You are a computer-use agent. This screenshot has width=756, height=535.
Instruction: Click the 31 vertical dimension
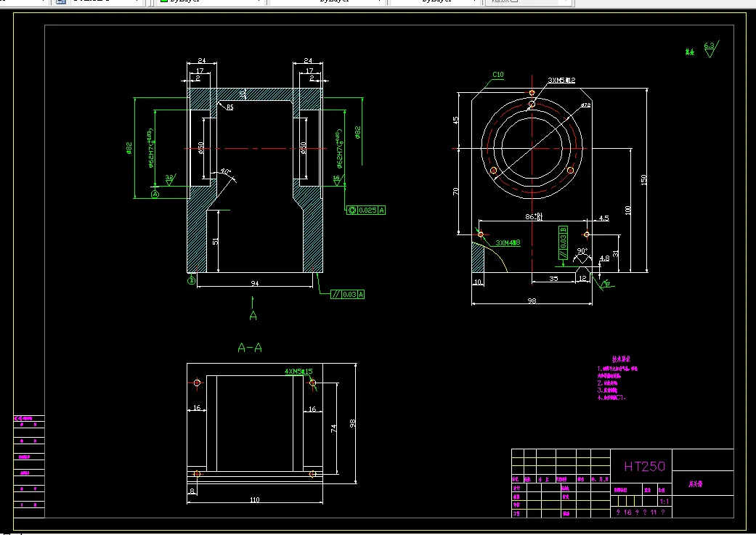pos(615,253)
